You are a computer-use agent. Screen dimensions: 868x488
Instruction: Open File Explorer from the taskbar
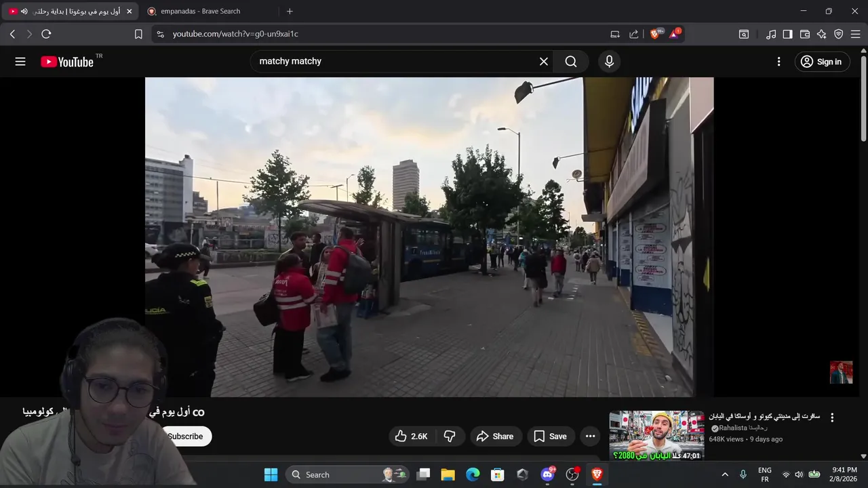coord(448,474)
